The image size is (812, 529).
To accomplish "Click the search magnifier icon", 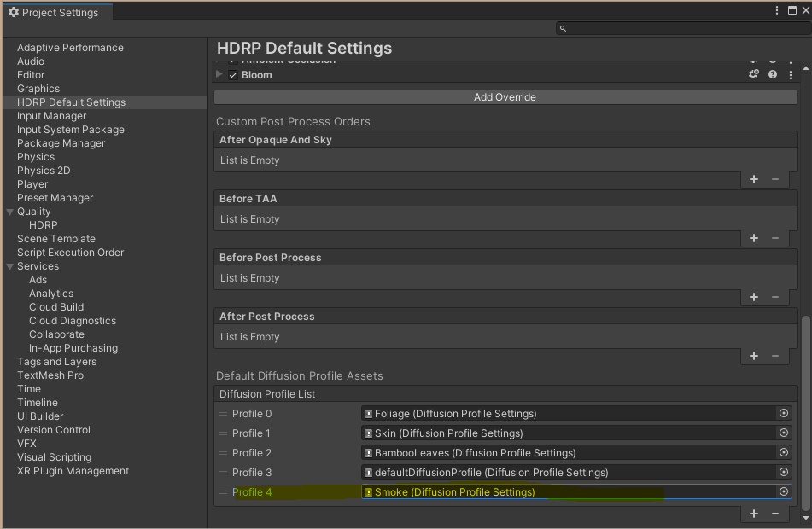I will (x=563, y=28).
